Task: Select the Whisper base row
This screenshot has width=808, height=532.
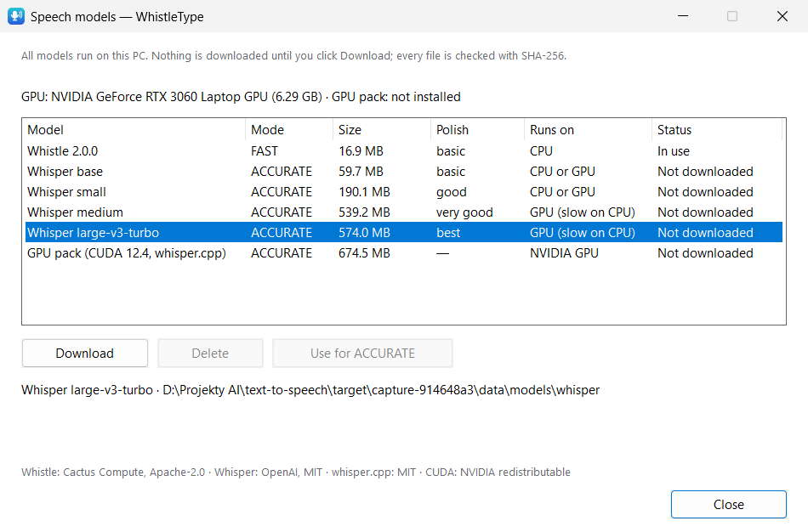Action: (x=404, y=172)
